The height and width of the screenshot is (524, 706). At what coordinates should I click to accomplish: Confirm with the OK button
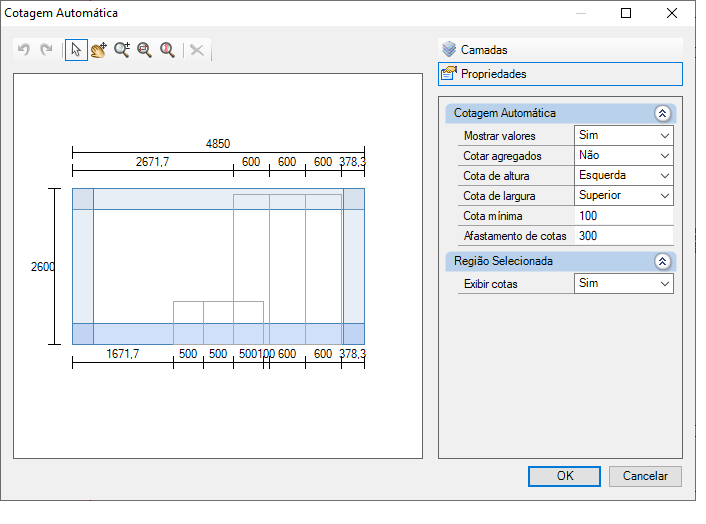click(x=564, y=476)
